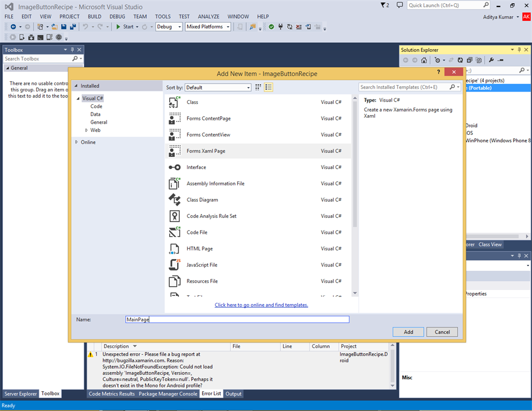Open the Debug configuration dropdown
The width and height of the screenshot is (532, 411).
point(169,27)
